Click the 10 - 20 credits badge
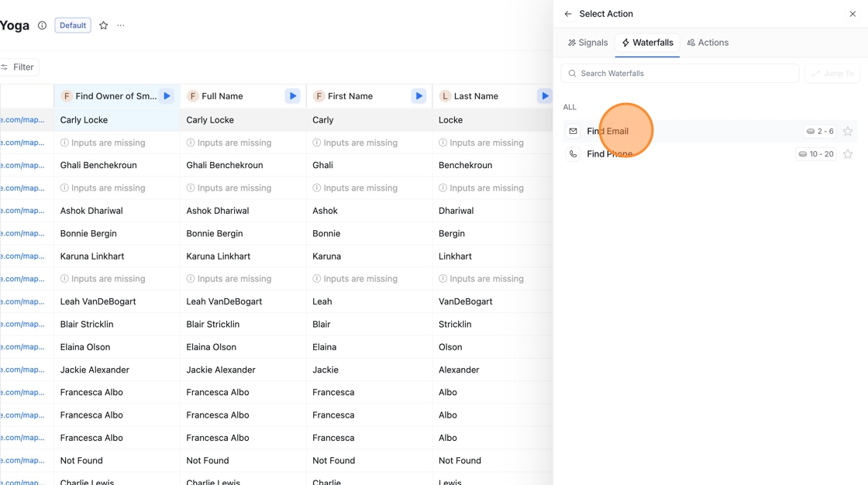The width and height of the screenshot is (868, 485). pyautogui.click(x=816, y=154)
